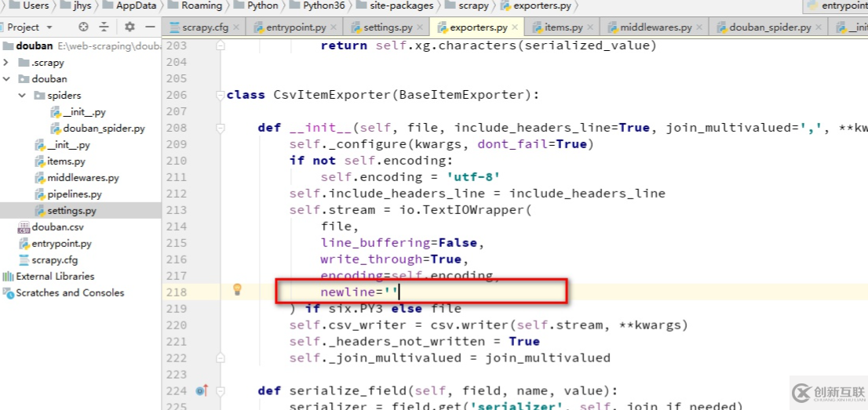Open the Project panel gear settings
Screen dimensions: 868x410
tap(129, 27)
